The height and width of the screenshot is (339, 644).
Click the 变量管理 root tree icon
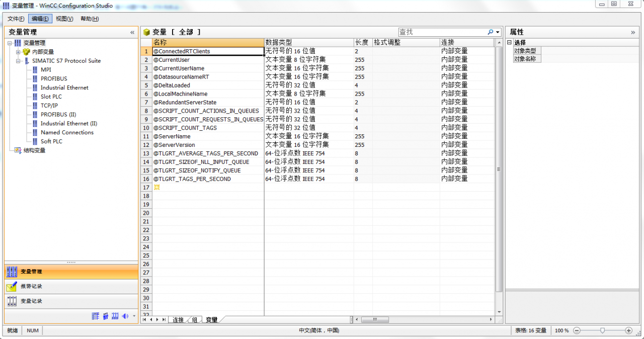[x=18, y=43]
